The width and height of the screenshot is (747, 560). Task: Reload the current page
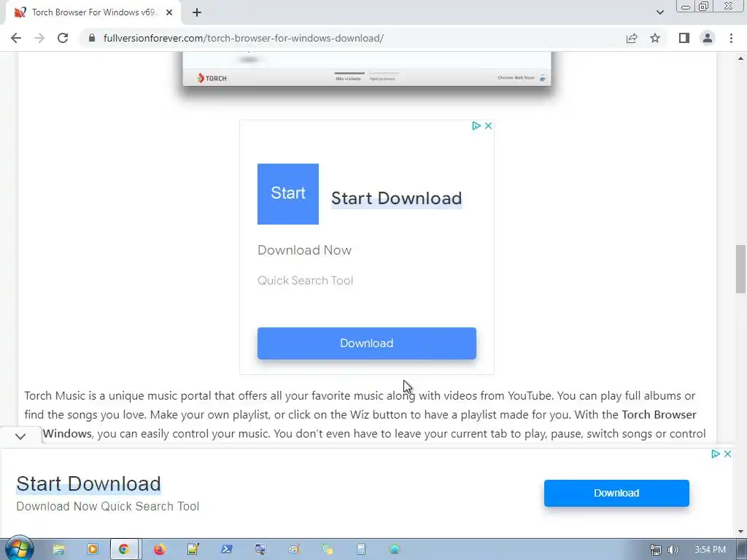pos(63,38)
